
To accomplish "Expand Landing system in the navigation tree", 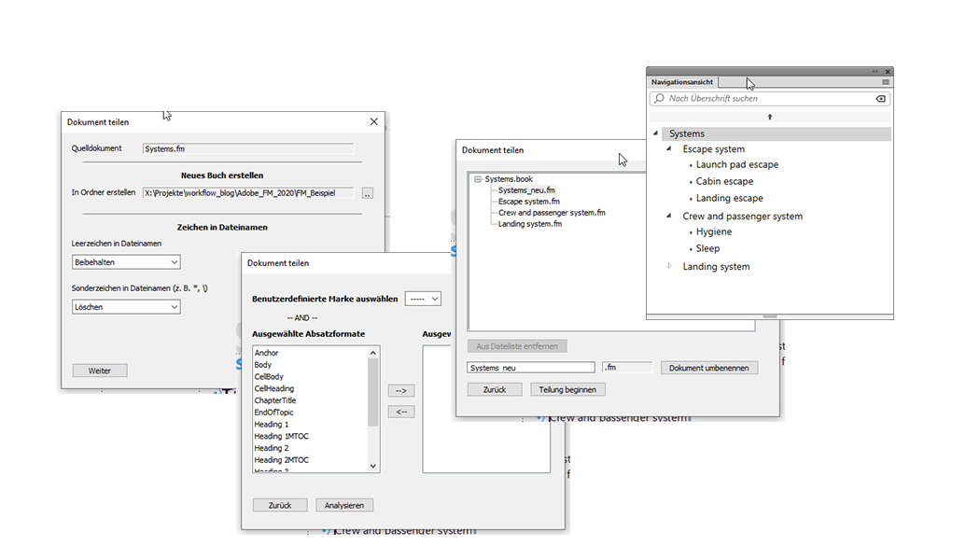I will [669, 267].
